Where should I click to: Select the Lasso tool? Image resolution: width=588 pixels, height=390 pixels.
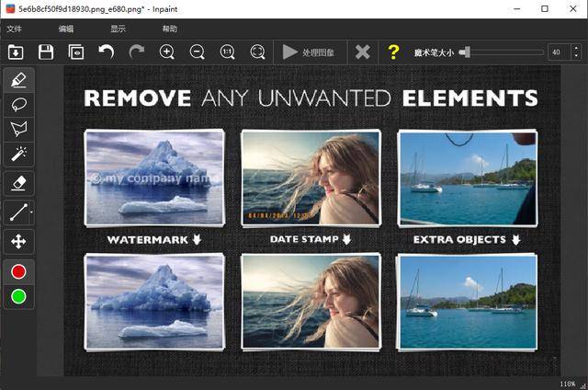(18, 104)
